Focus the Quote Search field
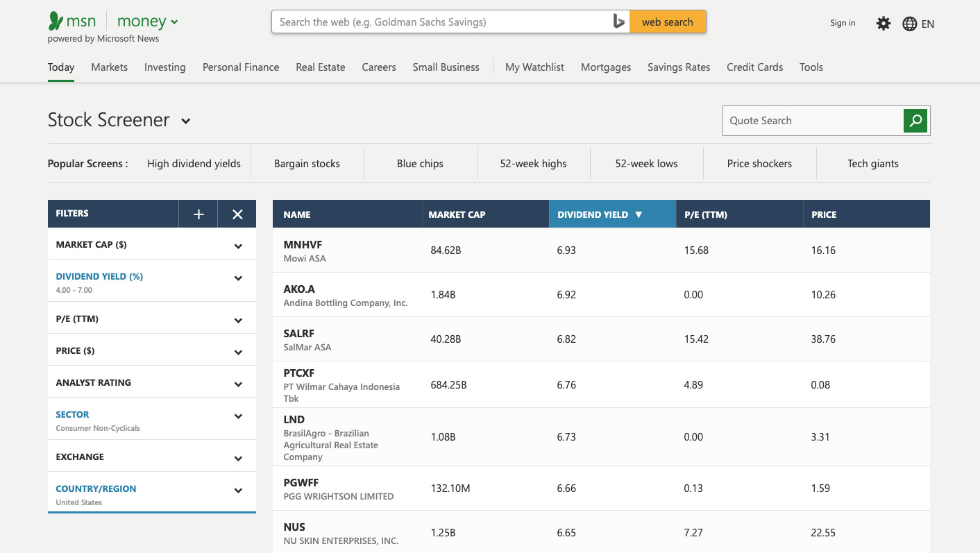 tap(813, 121)
